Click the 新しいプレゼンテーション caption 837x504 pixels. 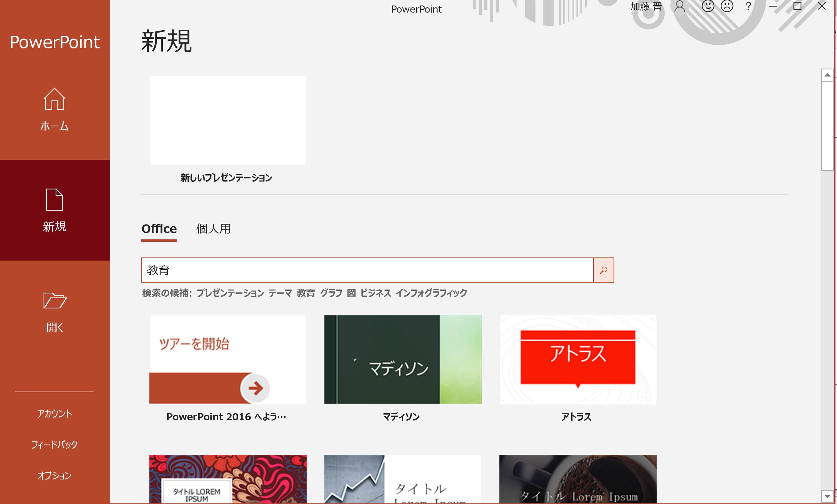point(226,178)
